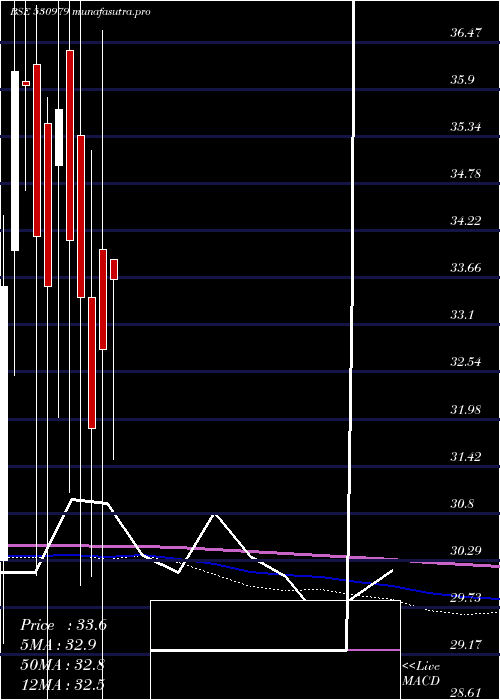Click the tall white candlestick body

click(x=15, y=161)
